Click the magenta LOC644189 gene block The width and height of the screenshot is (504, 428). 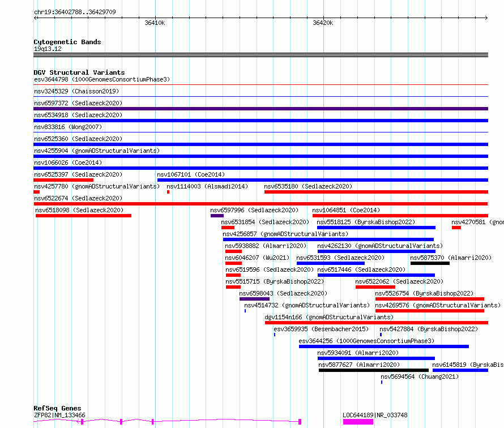[x=358, y=422]
